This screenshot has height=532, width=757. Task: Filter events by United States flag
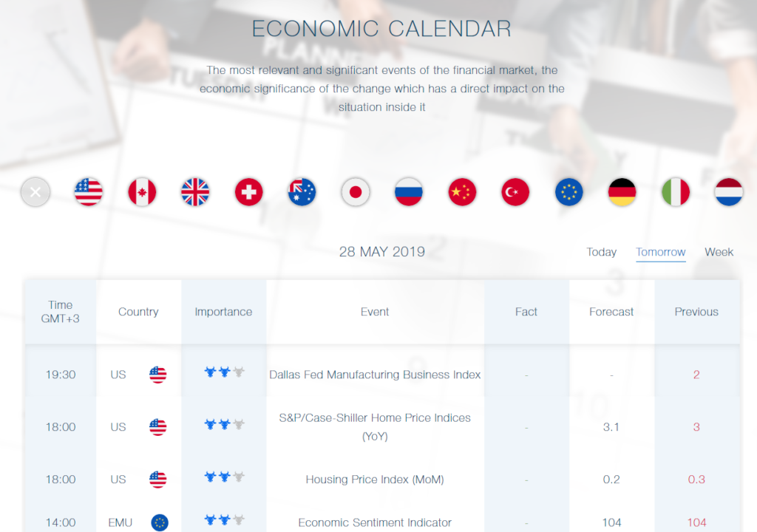coord(89,192)
